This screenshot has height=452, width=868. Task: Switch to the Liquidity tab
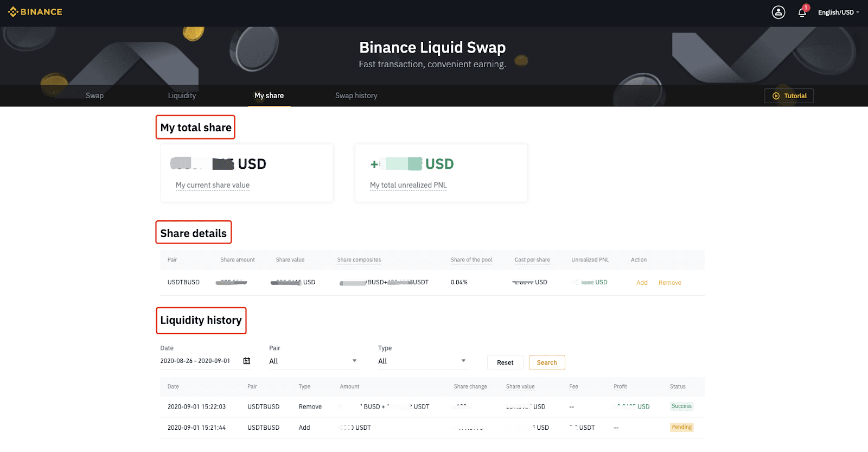[182, 96]
